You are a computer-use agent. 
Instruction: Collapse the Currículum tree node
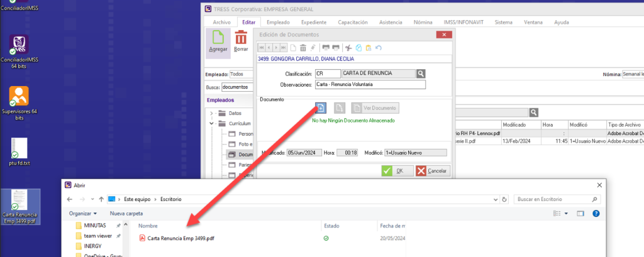[213, 124]
